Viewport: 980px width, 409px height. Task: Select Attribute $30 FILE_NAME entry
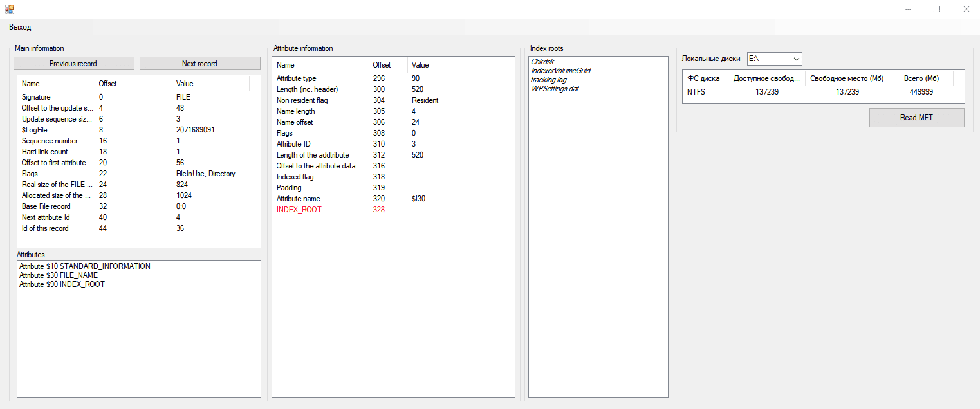tap(59, 275)
